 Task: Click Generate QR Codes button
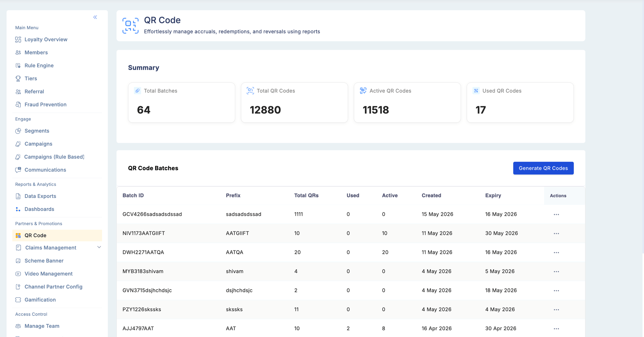point(543,168)
